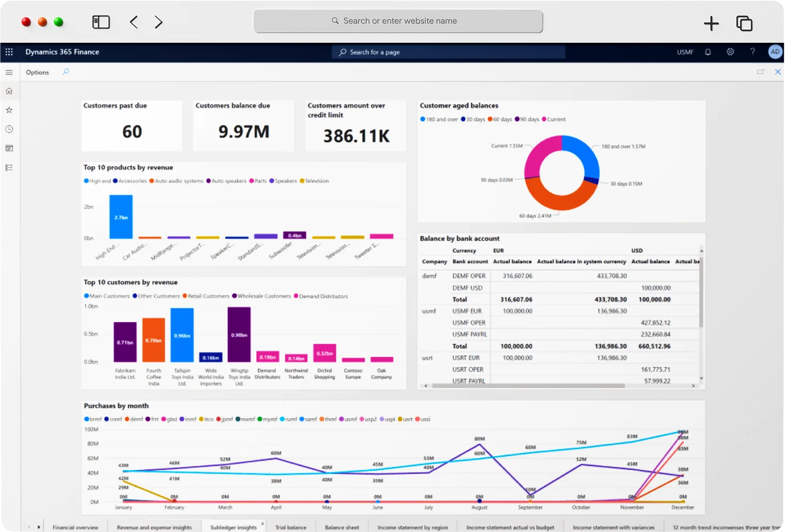Go forward with browser forward arrow
This screenshot has height=532, width=786.
158,22
